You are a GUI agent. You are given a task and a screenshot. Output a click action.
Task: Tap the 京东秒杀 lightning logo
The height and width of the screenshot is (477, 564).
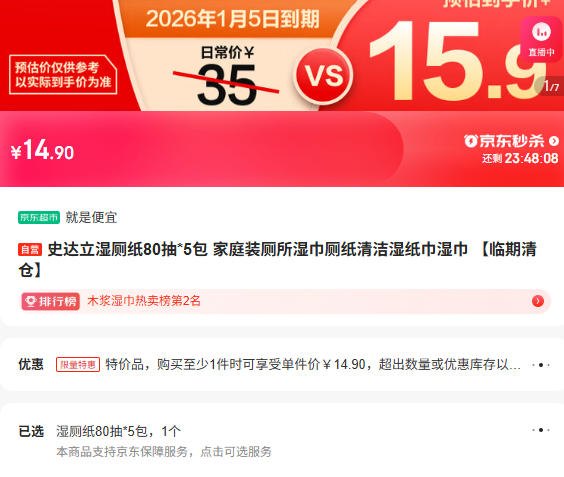(471, 141)
